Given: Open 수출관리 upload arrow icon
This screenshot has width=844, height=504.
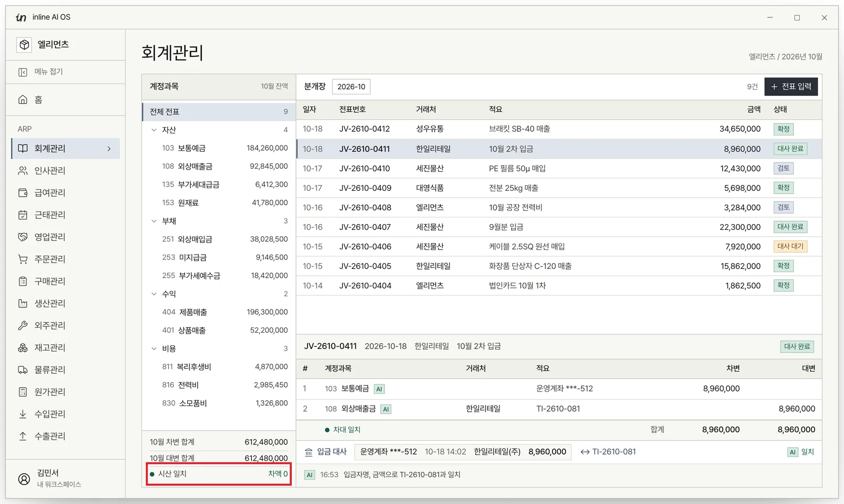Looking at the screenshot, I should tap(23, 437).
